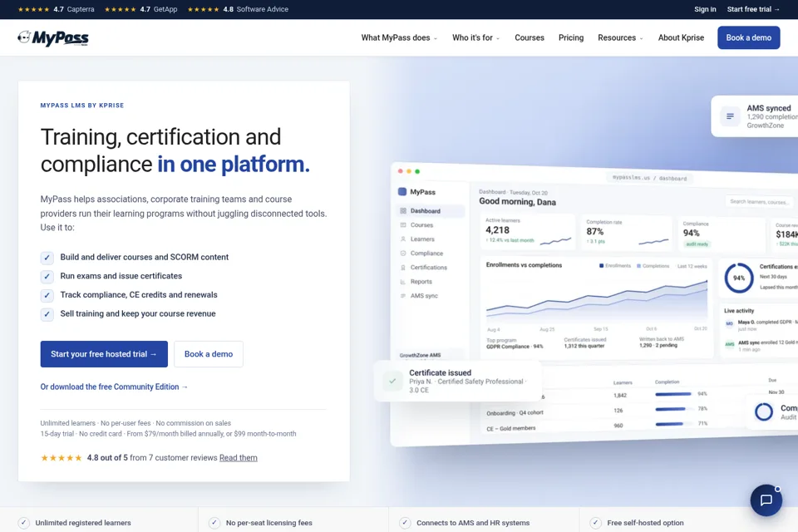Click the Compliance sidebar icon in mockup

click(x=403, y=253)
